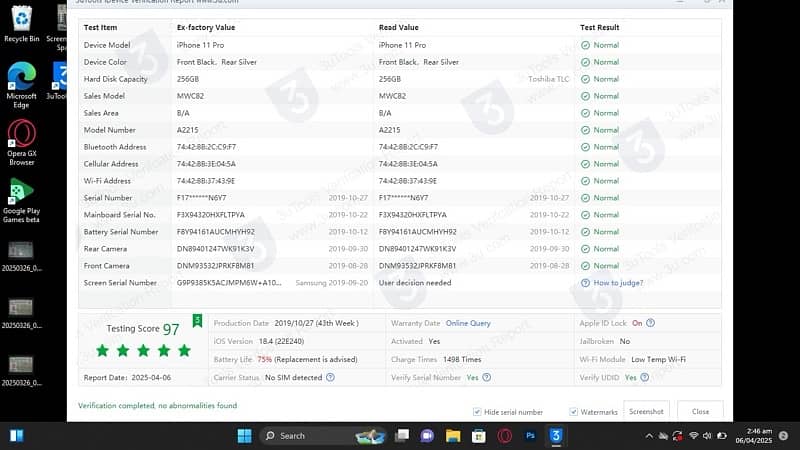The height and width of the screenshot is (450, 800).
Task: Open the How to judge? link
Action: [x=618, y=283]
